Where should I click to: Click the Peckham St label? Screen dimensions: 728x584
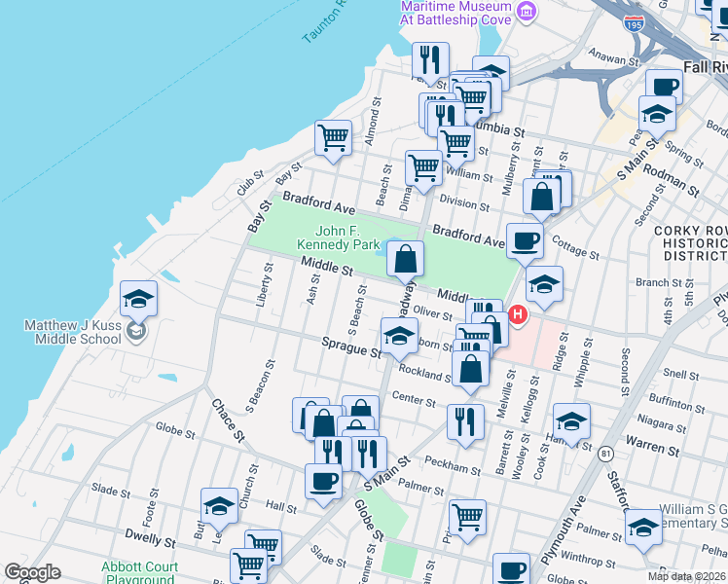coord(453,465)
